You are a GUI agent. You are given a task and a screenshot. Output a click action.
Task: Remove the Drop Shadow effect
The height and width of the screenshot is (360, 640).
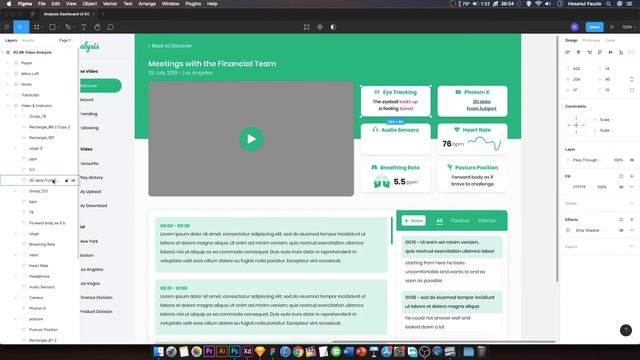pyautogui.click(x=632, y=230)
